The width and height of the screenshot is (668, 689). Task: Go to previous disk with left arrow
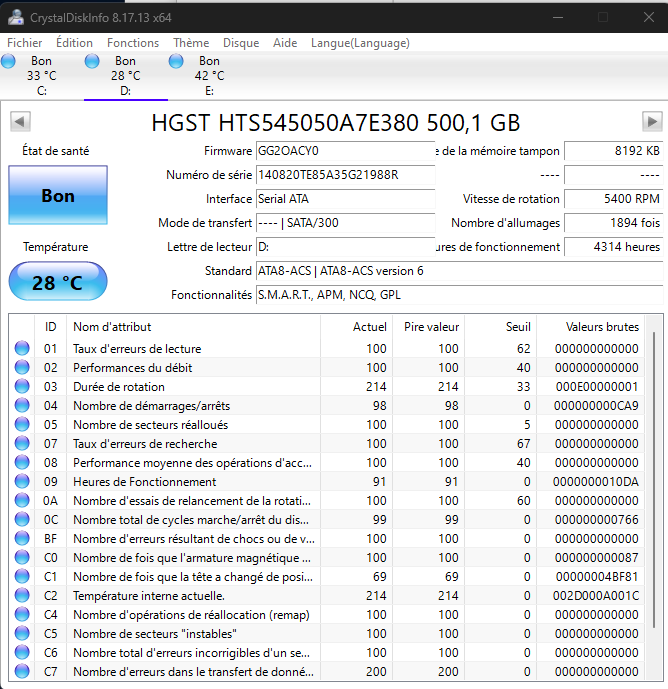(x=19, y=122)
